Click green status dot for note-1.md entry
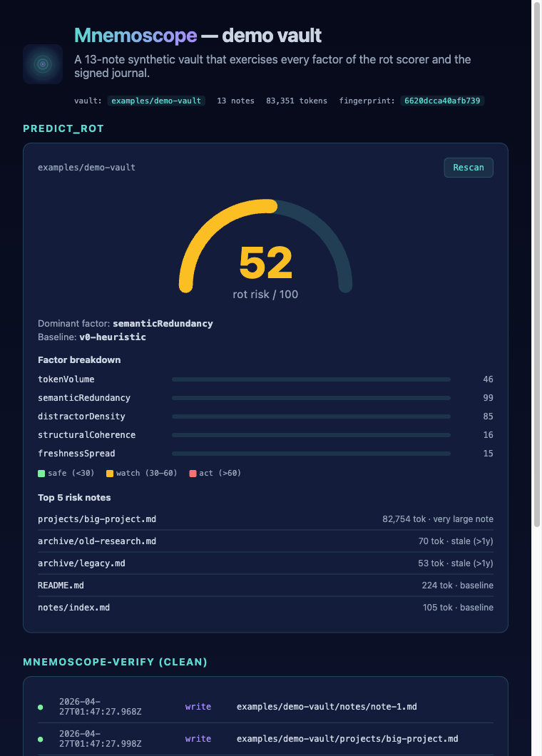 click(x=41, y=708)
